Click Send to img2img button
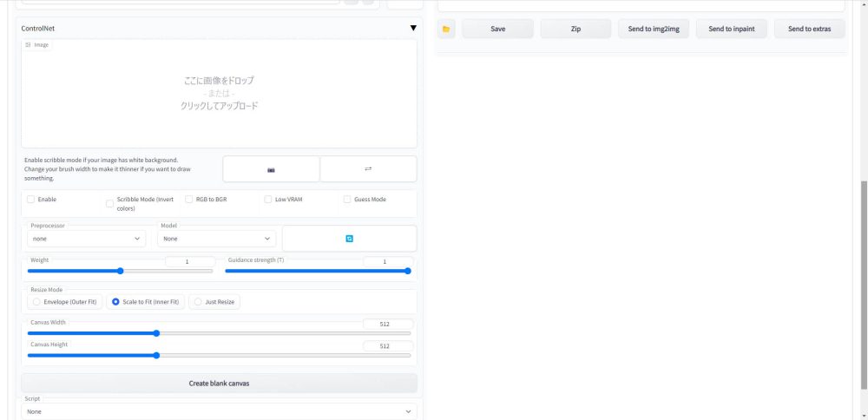The width and height of the screenshot is (868, 420). (x=654, y=29)
